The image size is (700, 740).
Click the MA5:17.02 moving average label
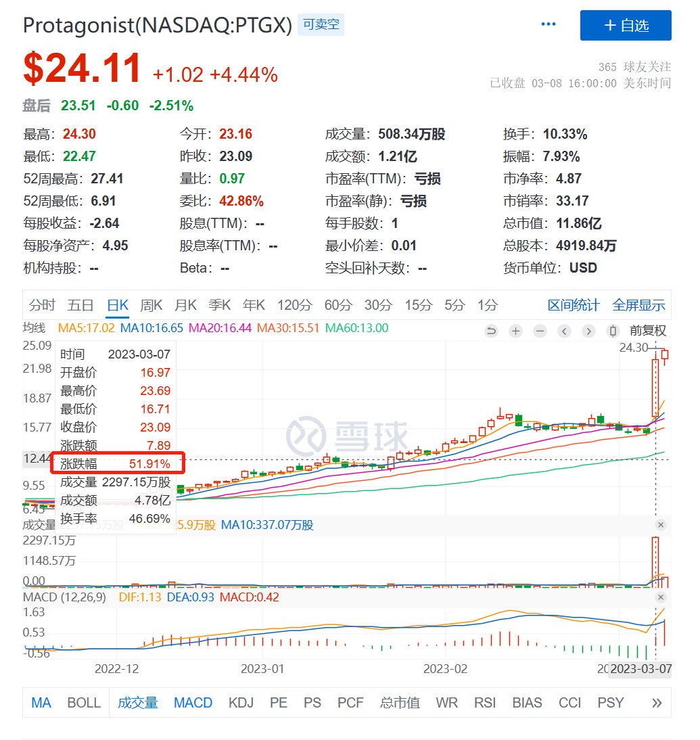point(86,328)
